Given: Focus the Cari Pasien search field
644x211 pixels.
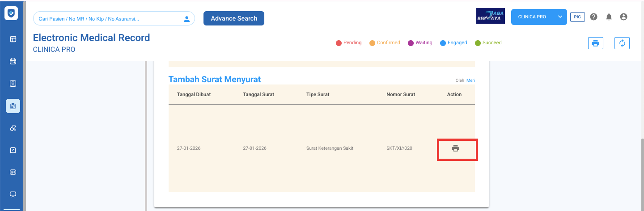Looking at the screenshot, I should tap(107, 19).
